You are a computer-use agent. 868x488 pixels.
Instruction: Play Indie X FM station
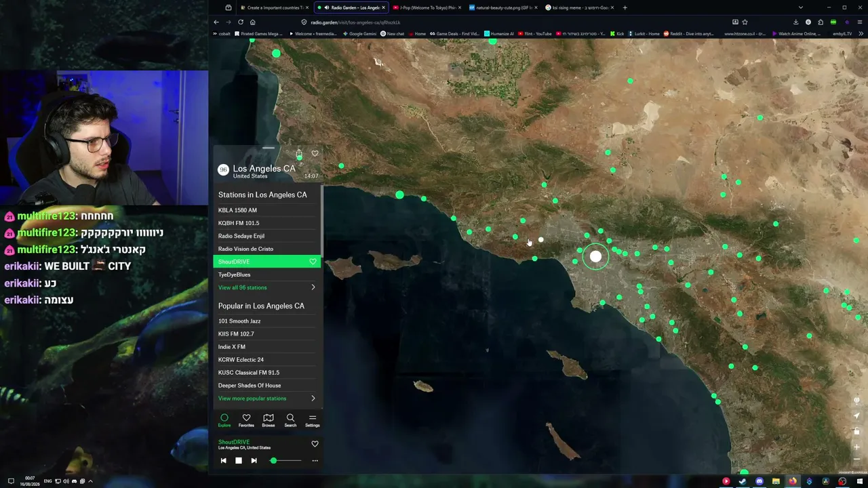tap(267, 347)
